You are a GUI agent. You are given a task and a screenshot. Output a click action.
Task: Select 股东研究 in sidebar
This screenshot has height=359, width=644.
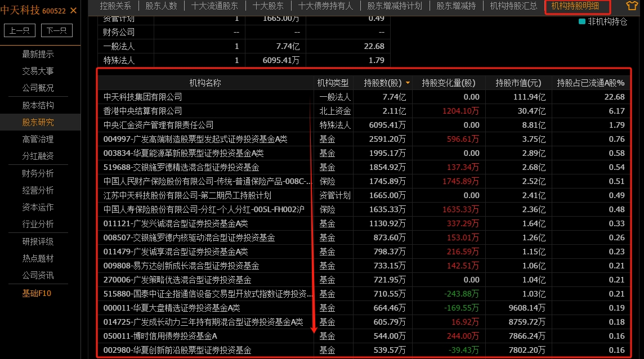tap(38, 123)
